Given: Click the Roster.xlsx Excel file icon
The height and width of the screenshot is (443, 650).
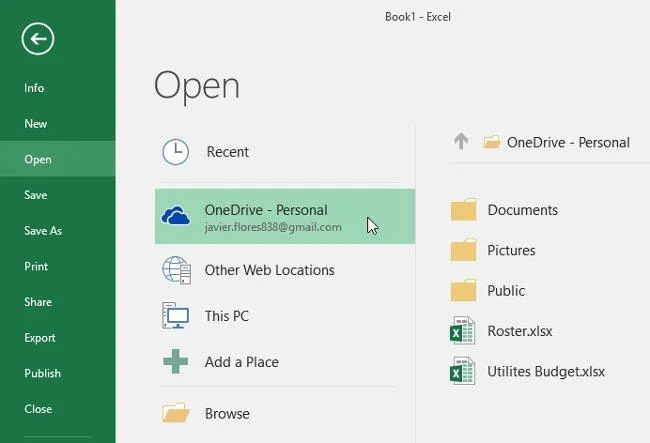Looking at the screenshot, I should click(x=463, y=330).
